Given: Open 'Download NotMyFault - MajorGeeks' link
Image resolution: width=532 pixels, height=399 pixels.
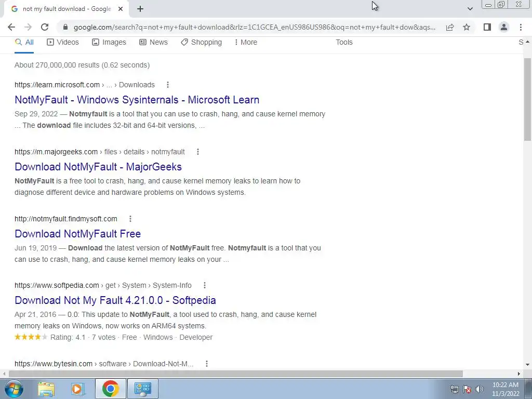Looking at the screenshot, I should pos(98,167).
